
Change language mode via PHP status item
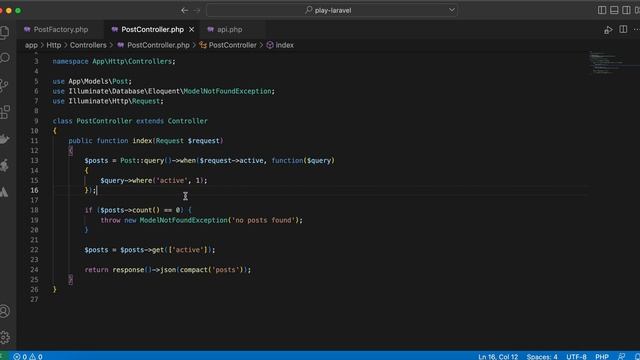[602, 356]
